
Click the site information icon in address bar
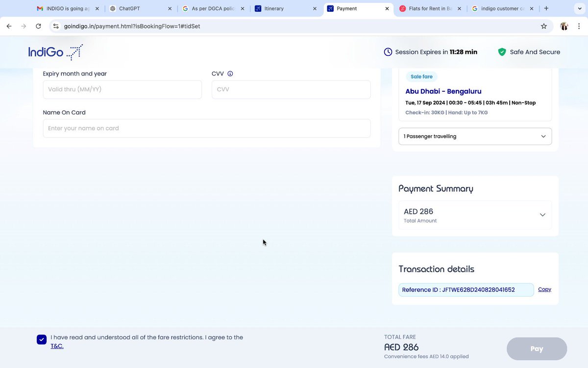tap(56, 26)
